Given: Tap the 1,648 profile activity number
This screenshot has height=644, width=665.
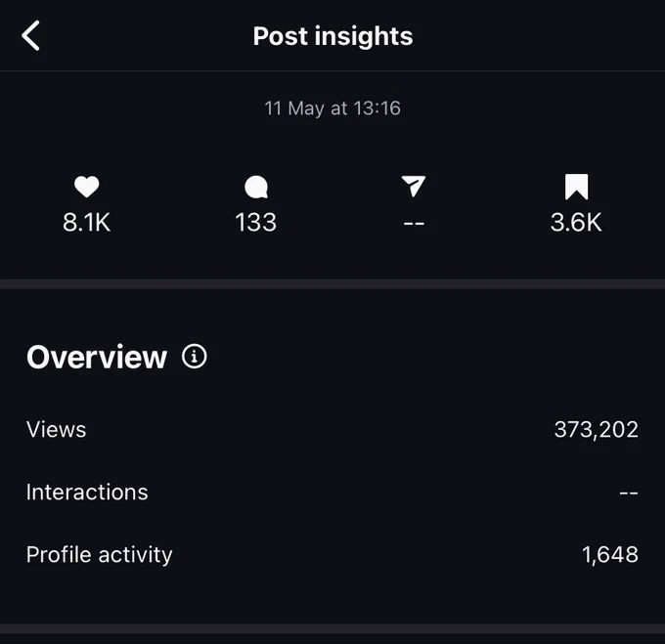Looking at the screenshot, I should [610, 555].
